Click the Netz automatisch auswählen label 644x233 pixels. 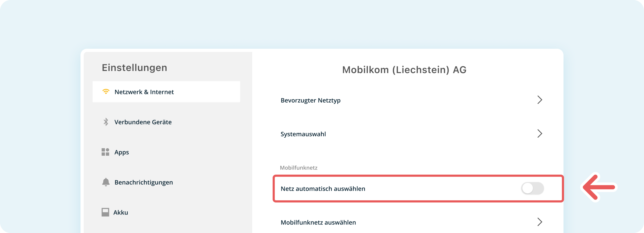(x=323, y=189)
